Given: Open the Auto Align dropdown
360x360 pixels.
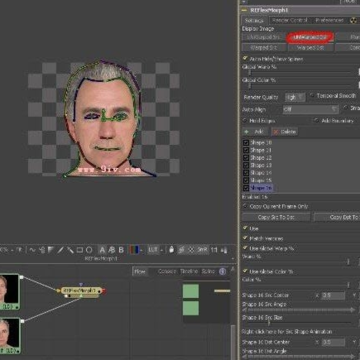Looking at the screenshot, I should pyautogui.click(x=311, y=109).
